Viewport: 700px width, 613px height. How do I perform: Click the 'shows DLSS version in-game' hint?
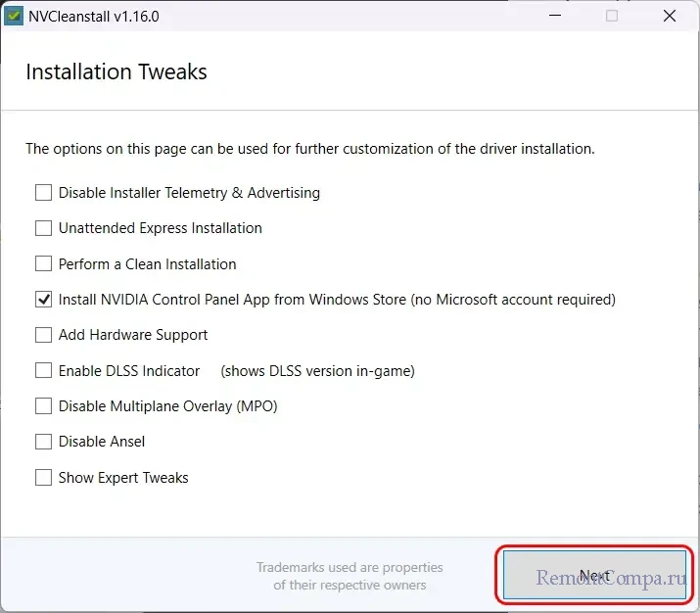pos(317,371)
